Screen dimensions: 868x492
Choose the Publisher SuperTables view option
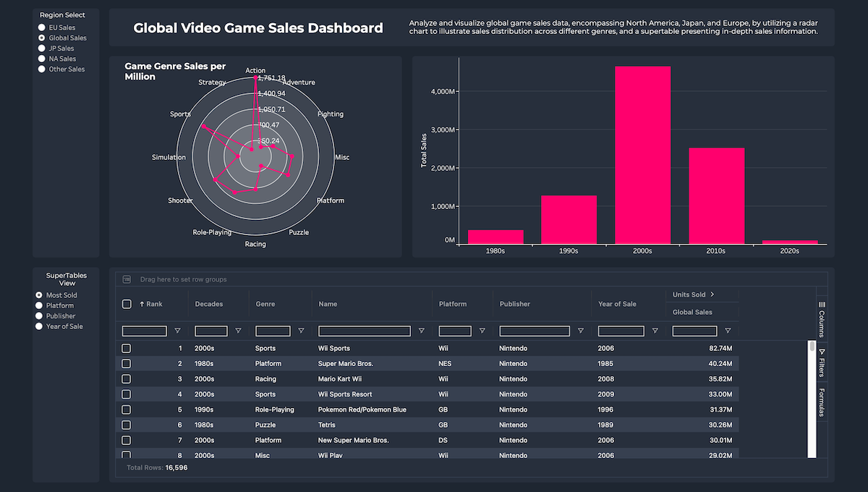40,316
